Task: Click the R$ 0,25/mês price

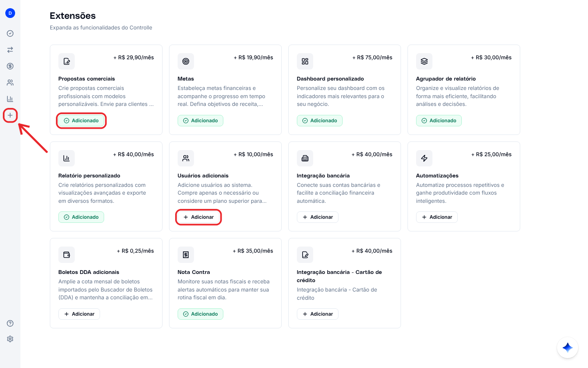Action: (135, 251)
